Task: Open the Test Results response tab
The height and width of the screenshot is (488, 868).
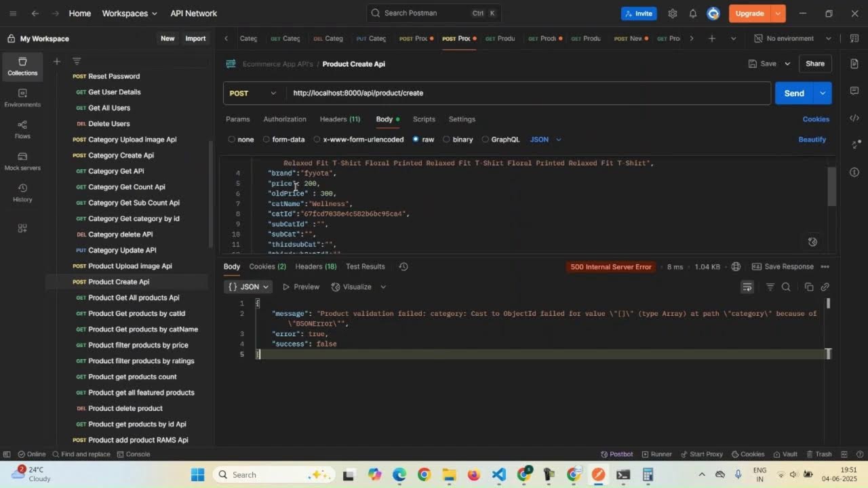Action: point(365,266)
